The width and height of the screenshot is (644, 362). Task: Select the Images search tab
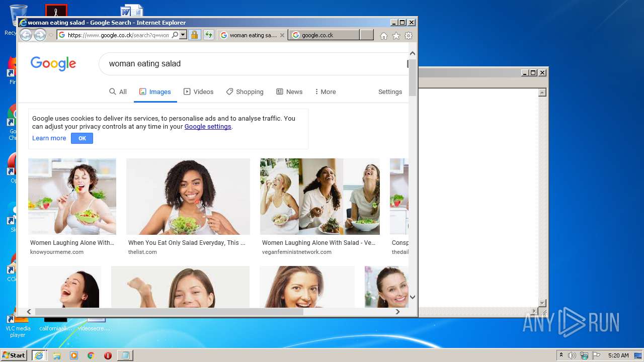pyautogui.click(x=155, y=92)
